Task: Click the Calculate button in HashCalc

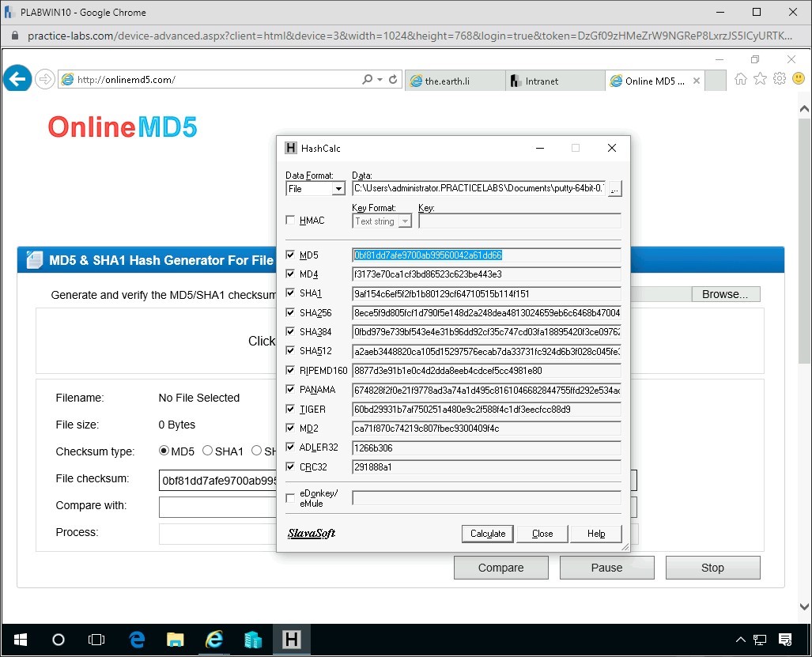Action: (x=487, y=533)
